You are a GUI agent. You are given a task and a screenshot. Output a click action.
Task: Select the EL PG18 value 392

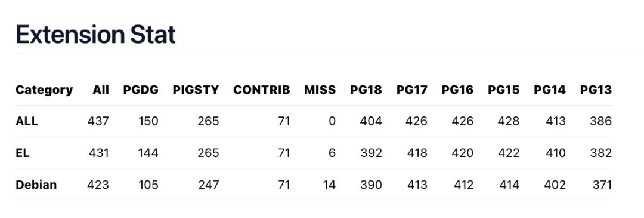pyautogui.click(x=371, y=153)
